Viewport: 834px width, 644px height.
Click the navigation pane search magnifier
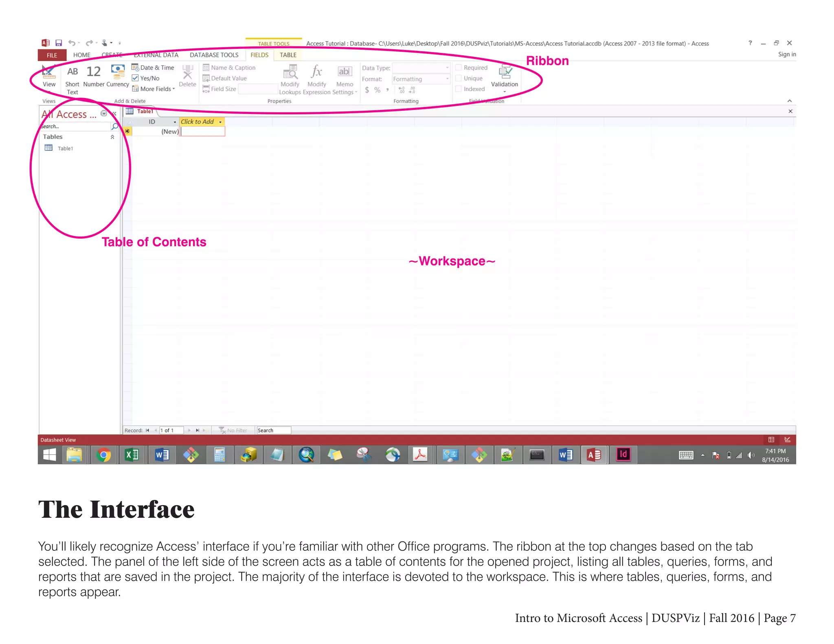115,127
